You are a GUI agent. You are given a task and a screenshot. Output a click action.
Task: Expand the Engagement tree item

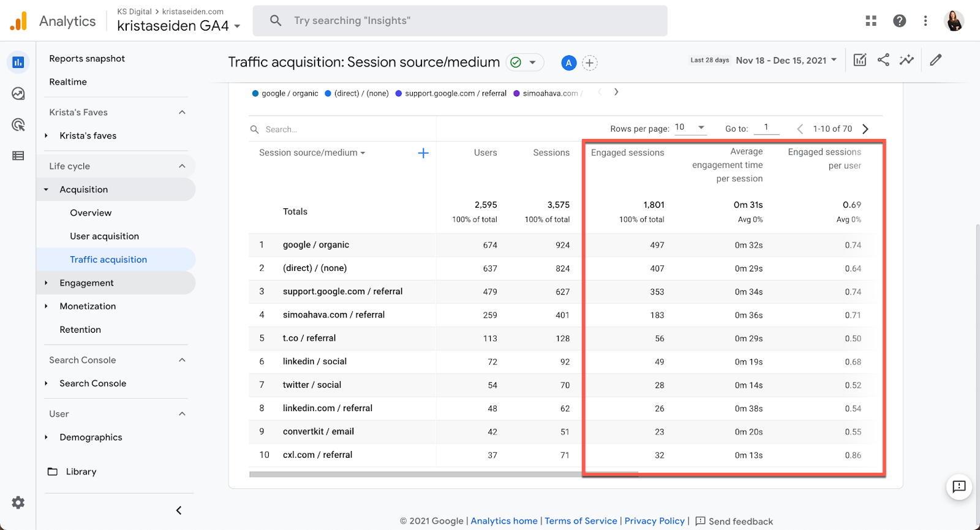tap(46, 283)
